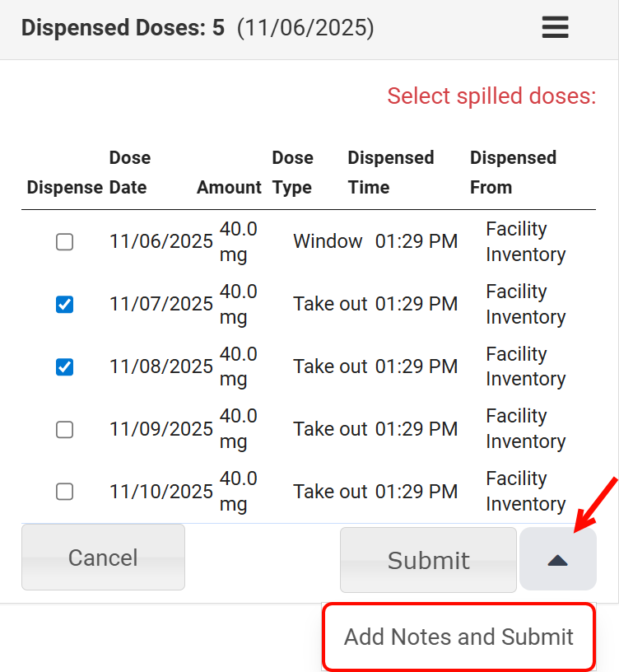This screenshot has width=619, height=672.
Task: Open the hamburger menu in the header
Action: click(x=556, y=28)
